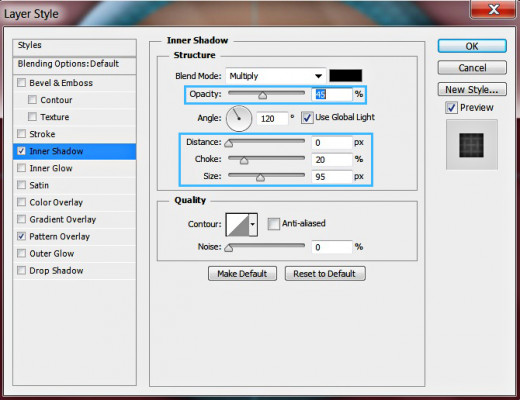Enable the Bevel & Emboss checkbox
Image resolution: width=520 pixels, height=400 pixels.
pos(21,82)
